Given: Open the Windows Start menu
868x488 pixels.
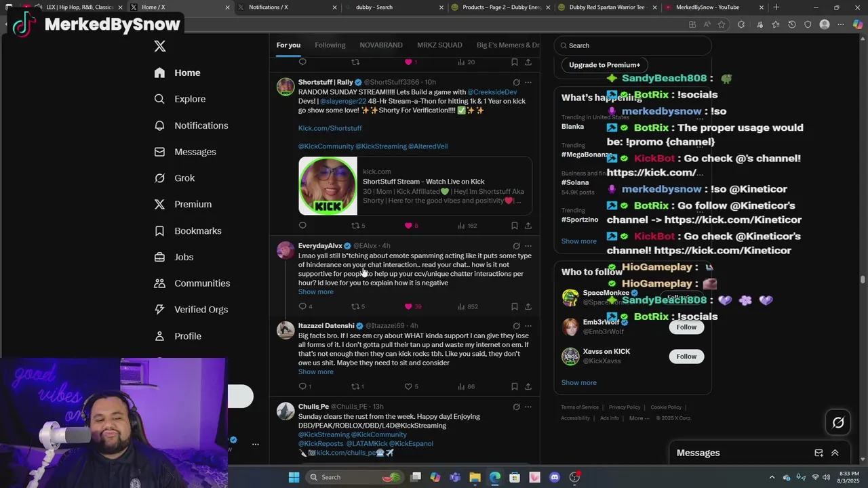Looking at the screenshot, I should [x=294, y=477].
